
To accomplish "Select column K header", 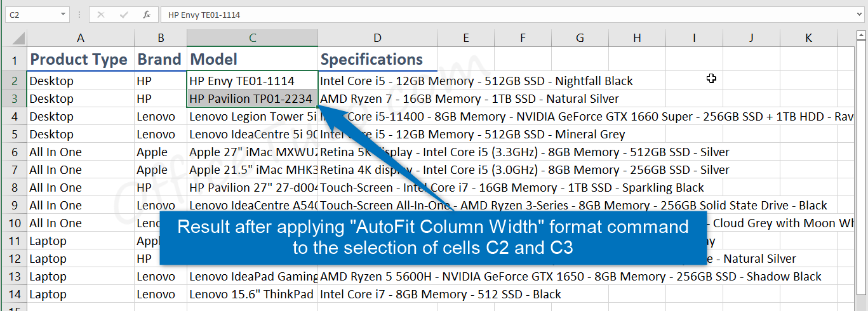I will click(808, 38).
